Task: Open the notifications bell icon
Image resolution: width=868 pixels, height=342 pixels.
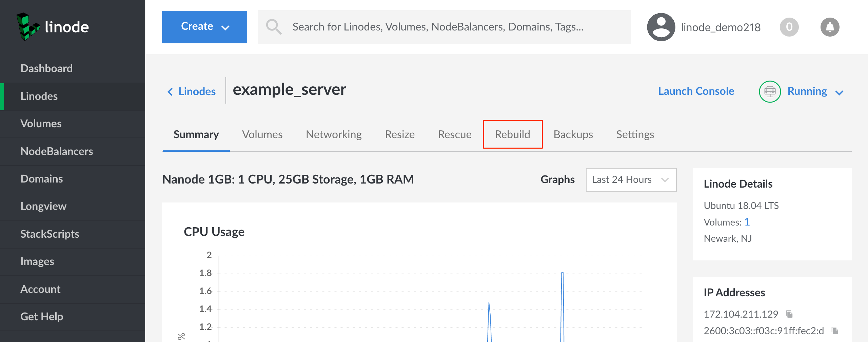Action: (829, 27)
